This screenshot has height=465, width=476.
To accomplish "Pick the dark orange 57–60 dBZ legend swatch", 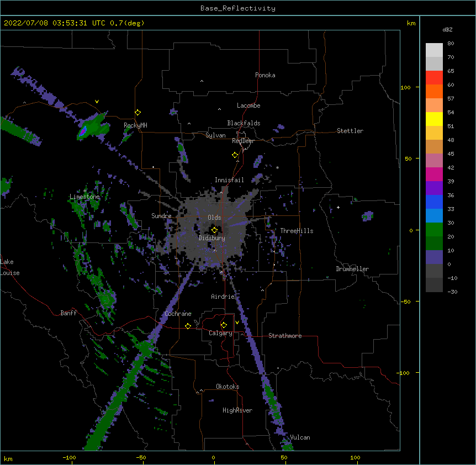I will [434, 91].
